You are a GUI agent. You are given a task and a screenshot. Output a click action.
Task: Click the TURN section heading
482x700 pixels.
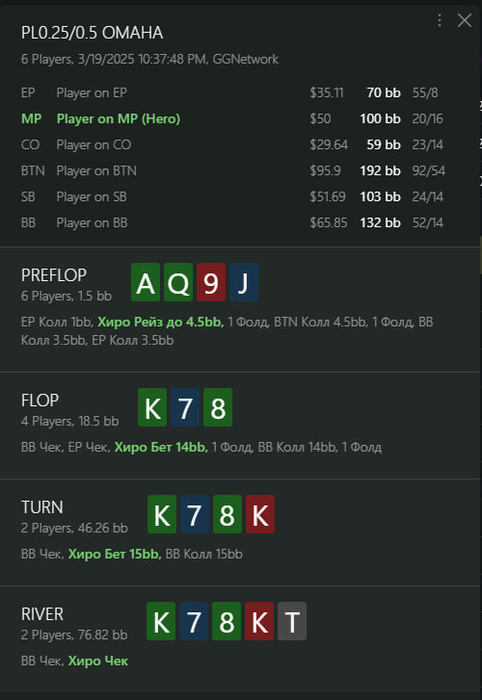point(42,507)
